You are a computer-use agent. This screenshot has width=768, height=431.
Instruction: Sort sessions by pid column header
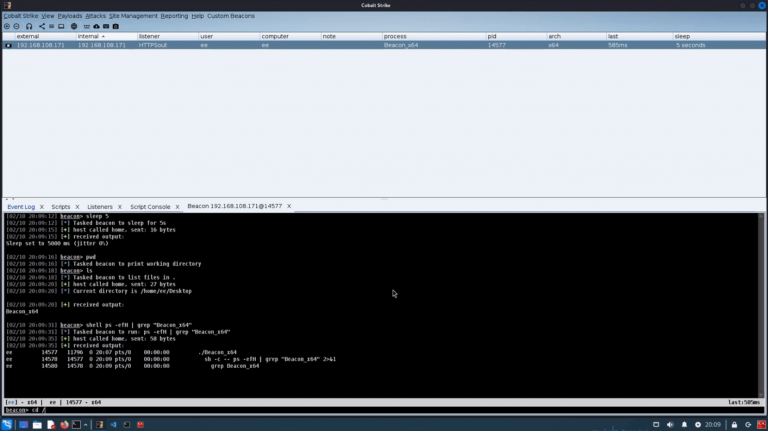click(x=516, y=36)
